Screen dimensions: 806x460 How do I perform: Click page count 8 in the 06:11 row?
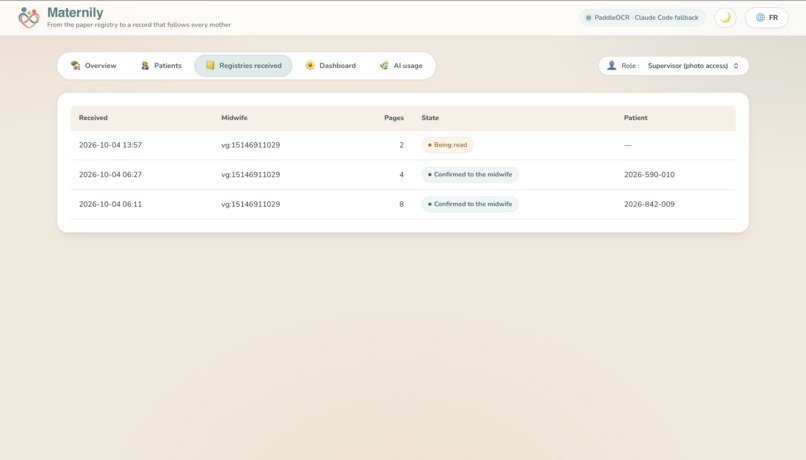[x=401, y=204]
